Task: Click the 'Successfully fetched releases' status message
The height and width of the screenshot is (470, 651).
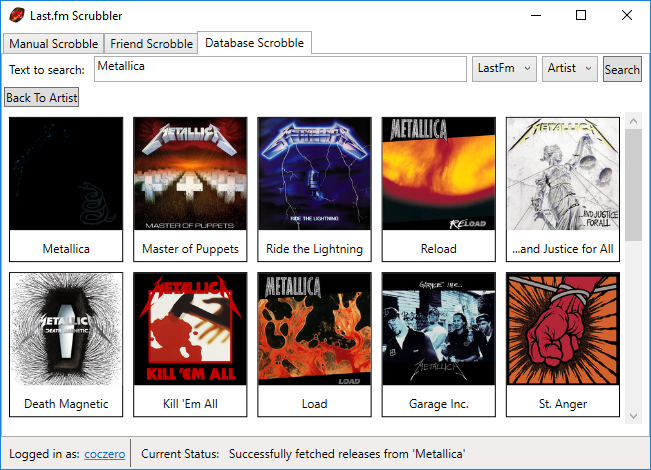Action: pyautogui.click(x=347, y=454)
